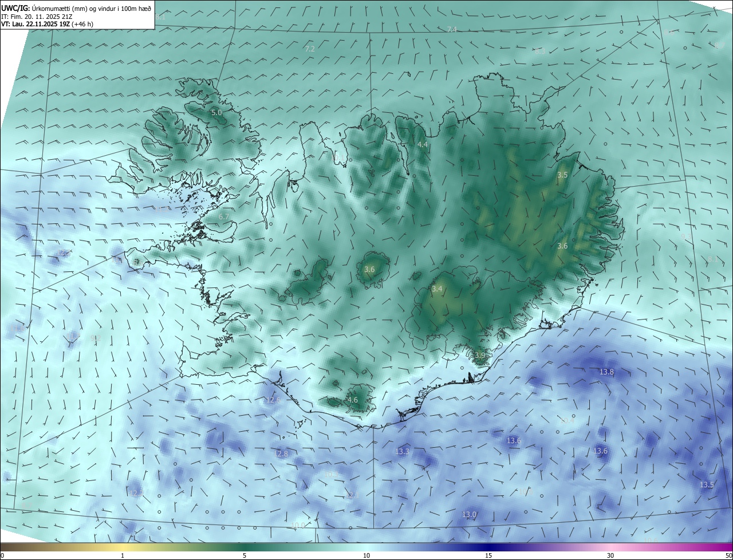Click the 12.8 value label
This screenshot has height=560, width=733.
tap(282, 453)
